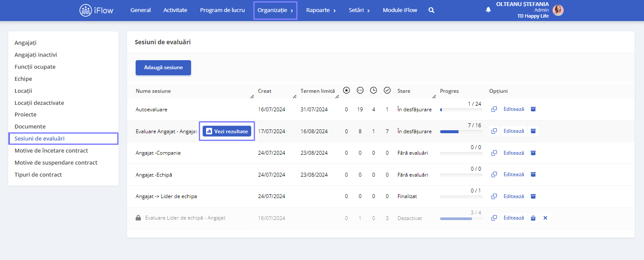Open the notifications bell icon
Screen dimensions: 644x260
488,10
